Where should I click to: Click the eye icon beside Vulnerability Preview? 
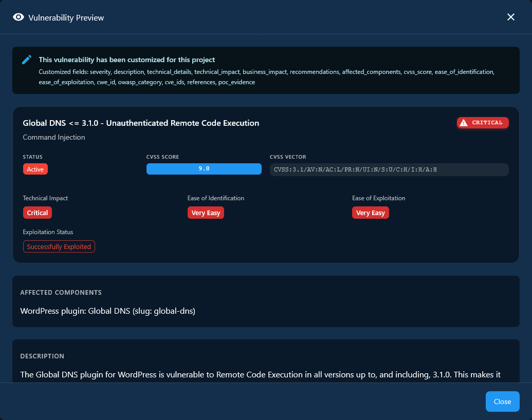pyautogui.click(x=19, y=17)
